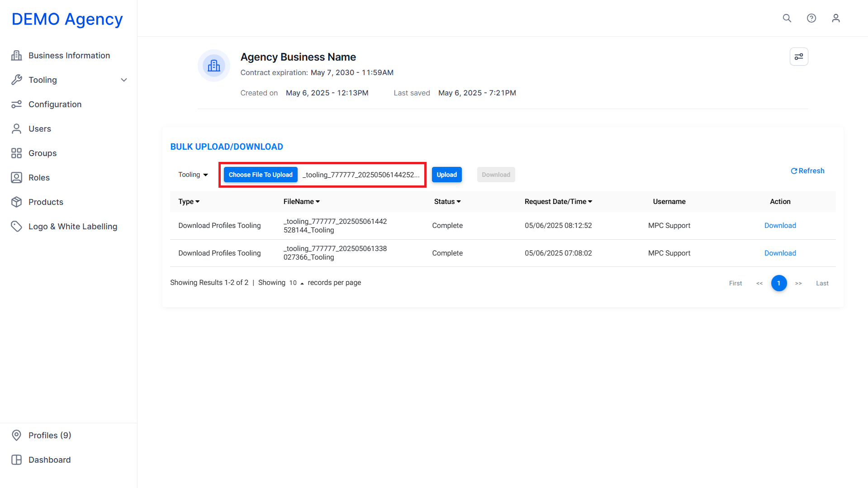Click the Users person icon
The height and width of the screenshot is (488, 868).
tap(17, 128)
